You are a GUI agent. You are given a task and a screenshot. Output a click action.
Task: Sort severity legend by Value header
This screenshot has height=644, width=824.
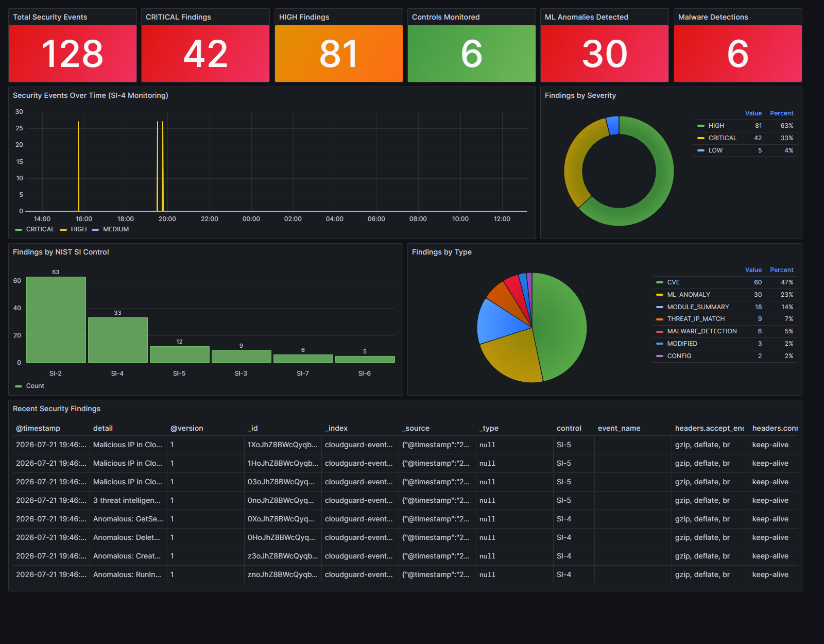tap(753, 113)
